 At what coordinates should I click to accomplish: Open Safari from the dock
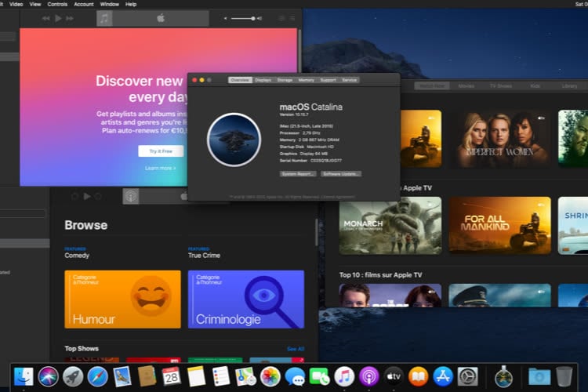[97, 376]
